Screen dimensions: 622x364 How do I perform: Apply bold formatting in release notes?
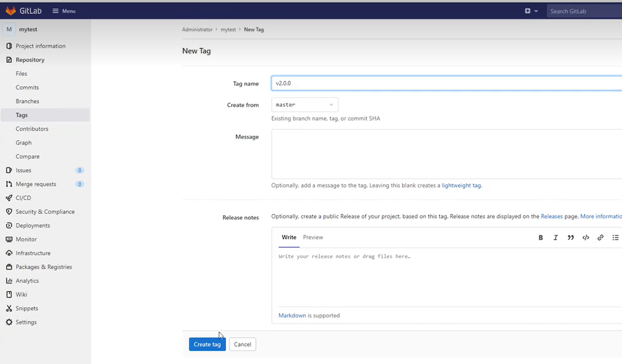[x=540, y=238]
